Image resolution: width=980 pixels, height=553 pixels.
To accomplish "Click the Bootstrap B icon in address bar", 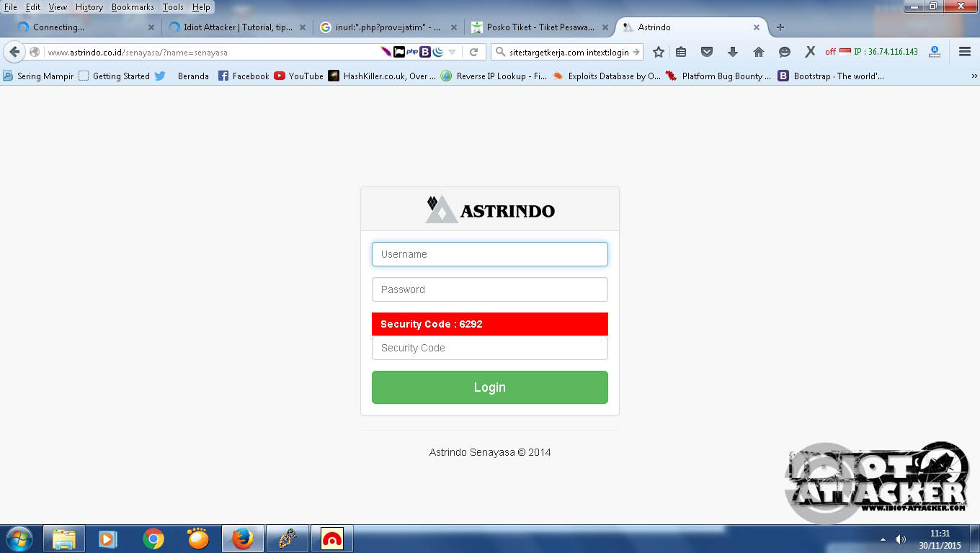I will click(425, 52).
